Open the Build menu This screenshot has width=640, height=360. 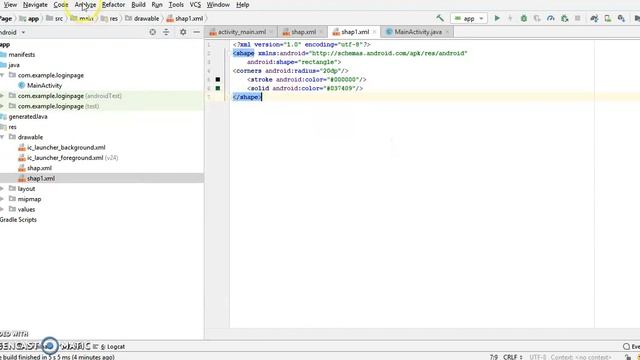(138, 5)
